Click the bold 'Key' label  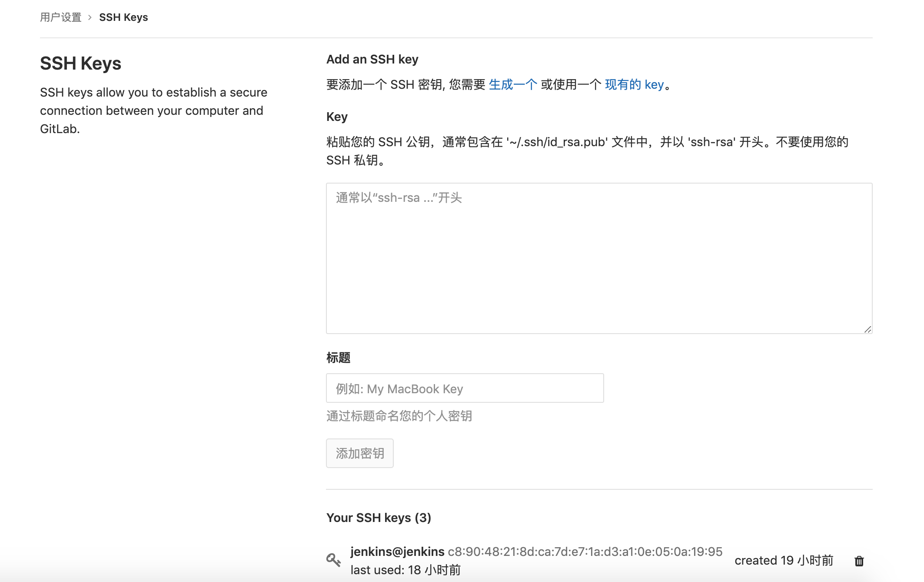(337, 117)
